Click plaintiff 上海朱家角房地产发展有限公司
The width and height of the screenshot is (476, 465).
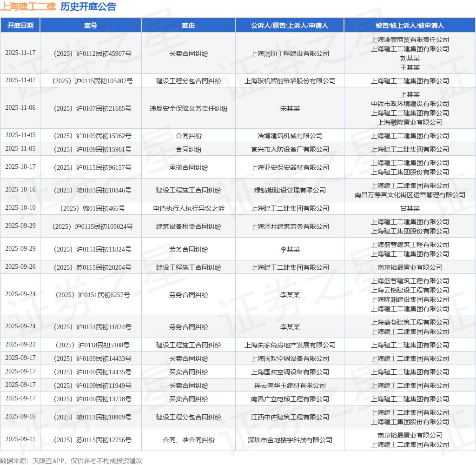(290, 345)
